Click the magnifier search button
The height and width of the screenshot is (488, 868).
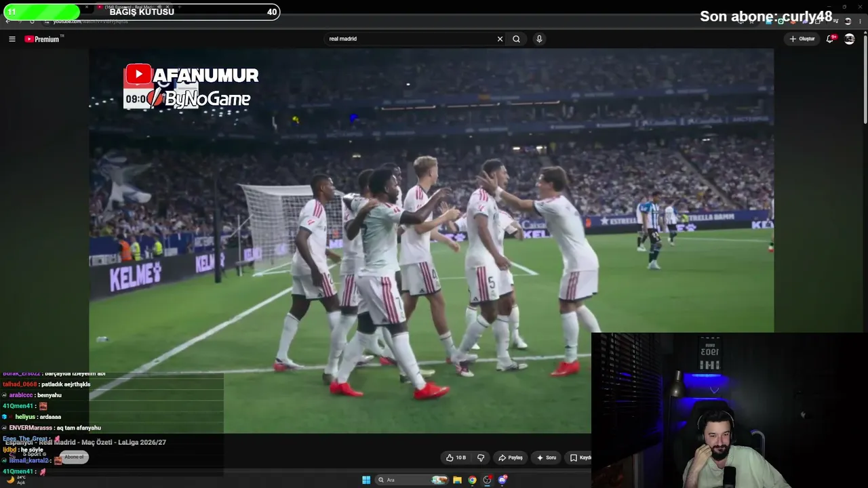[516, 39]
